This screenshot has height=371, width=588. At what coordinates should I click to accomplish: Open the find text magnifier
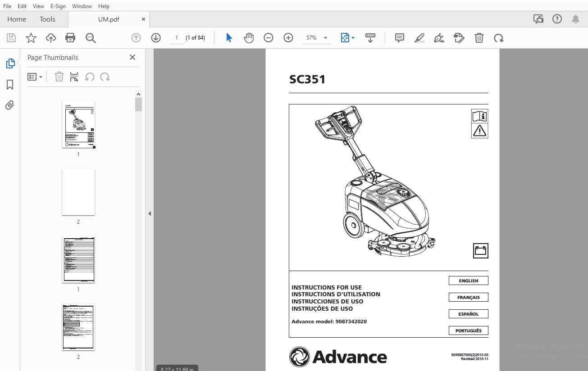(91, 38)
